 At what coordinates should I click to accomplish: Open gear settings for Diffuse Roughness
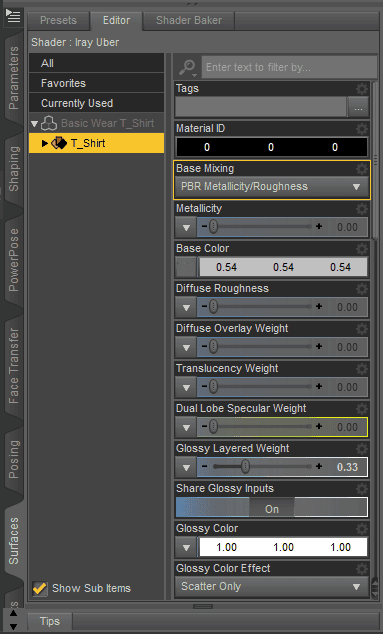(x=362, y=289)
